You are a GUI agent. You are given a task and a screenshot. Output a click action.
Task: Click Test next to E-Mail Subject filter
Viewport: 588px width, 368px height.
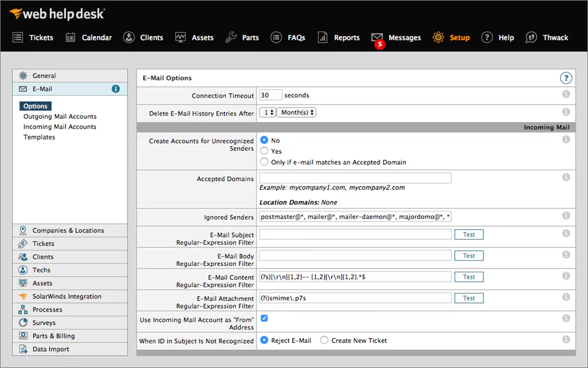(x=469, y=234)
